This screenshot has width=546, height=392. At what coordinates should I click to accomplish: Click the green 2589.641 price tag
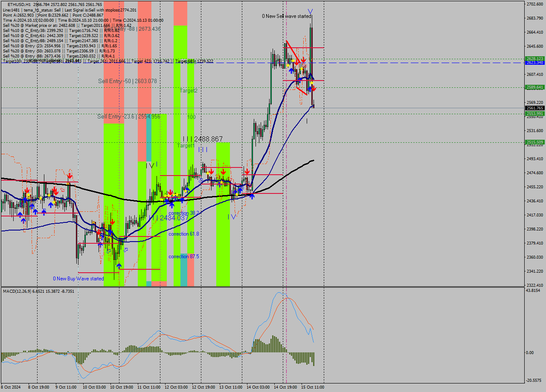[535, 87]
